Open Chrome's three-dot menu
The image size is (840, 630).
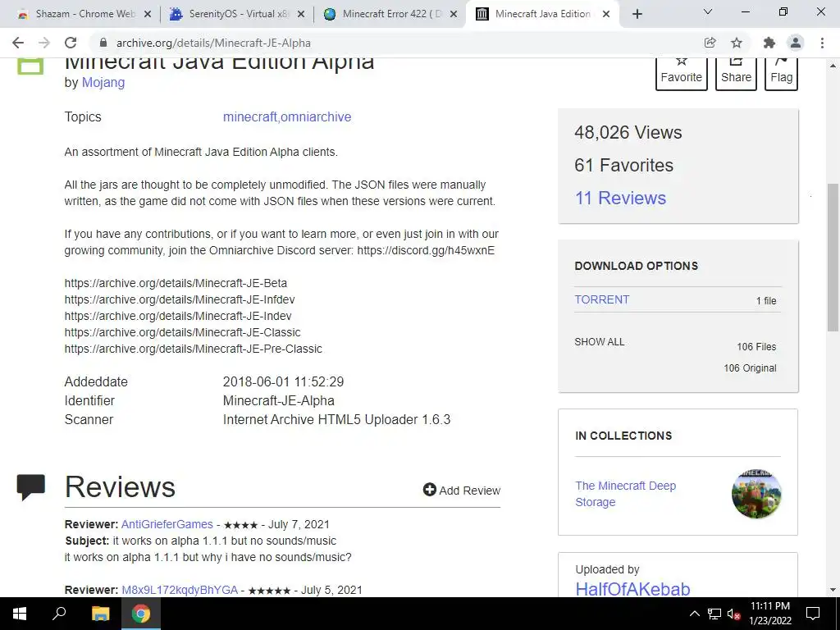click(822, 43)
